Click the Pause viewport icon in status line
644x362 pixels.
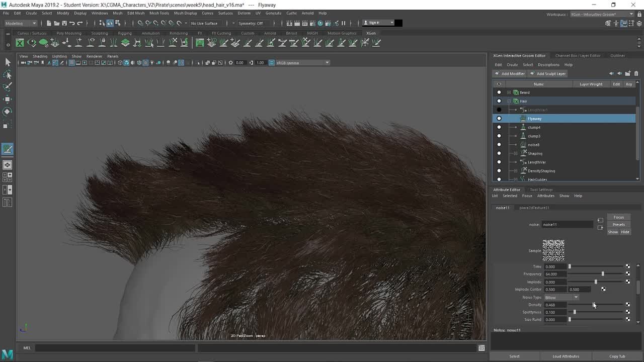344,23
